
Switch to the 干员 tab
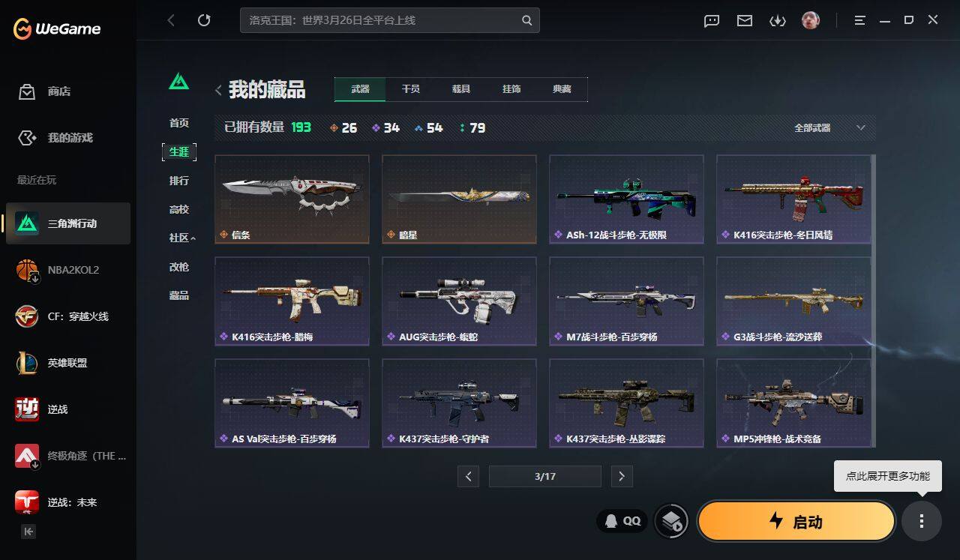tap(410, 89)
